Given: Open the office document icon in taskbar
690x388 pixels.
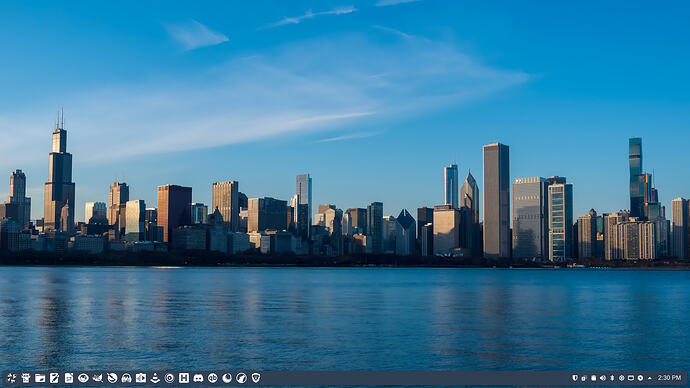Looking at the screenshot, I should click(x=69, y=378).
